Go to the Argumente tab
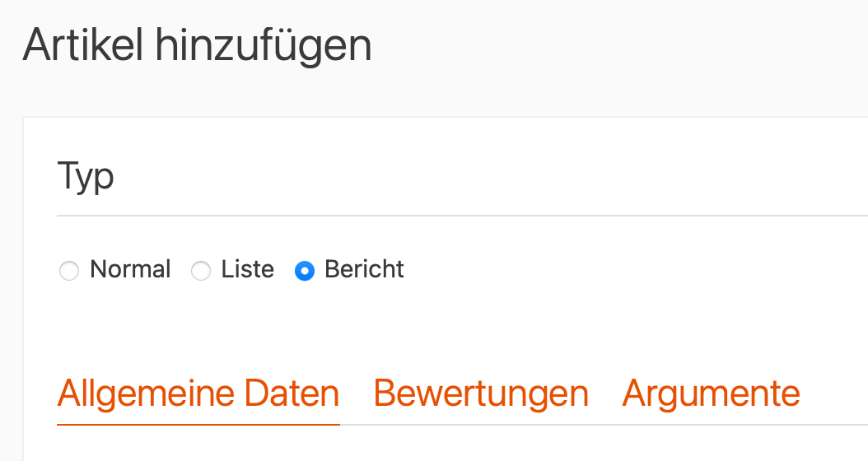 click(711, 393)
